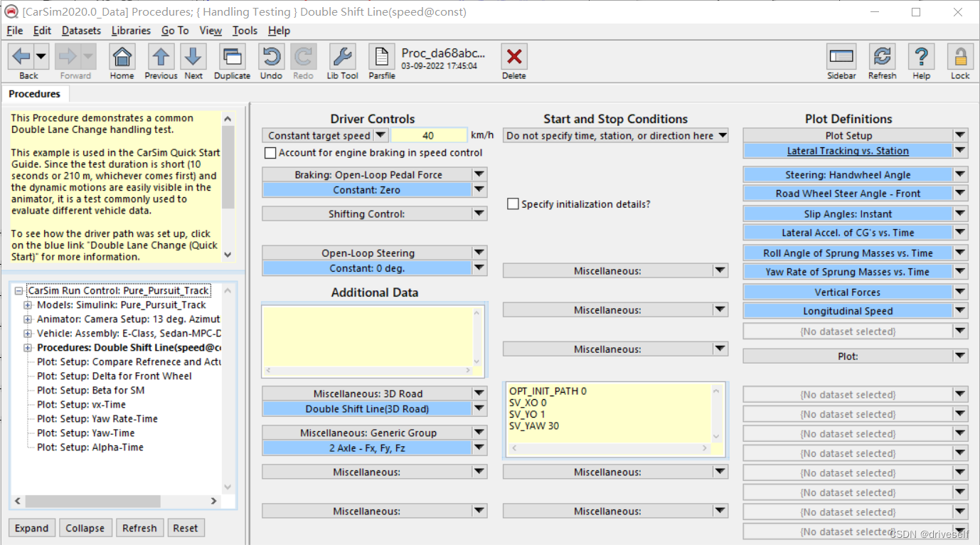The height and width of the screenshot is (545, 980).
Task: Expand the Procedures: Double Shift Line tree node
Action: click(x=28, y=348)
